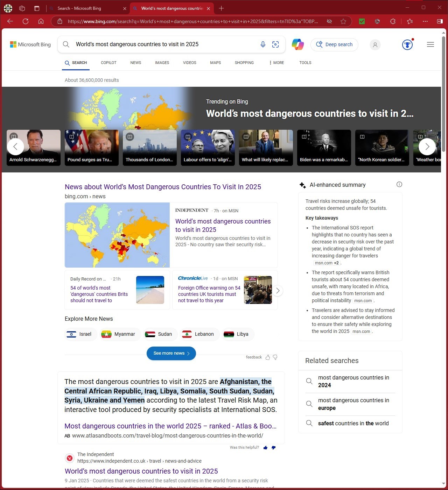Open the Copilot colorful icon

pos(298,44)
